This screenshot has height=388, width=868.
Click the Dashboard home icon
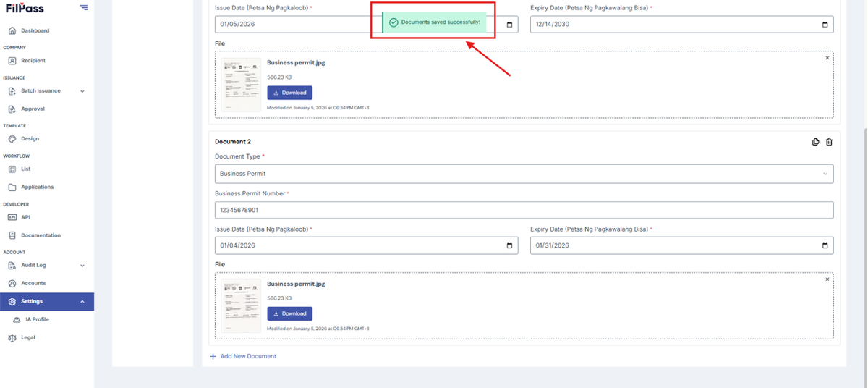tap(12, 30)
